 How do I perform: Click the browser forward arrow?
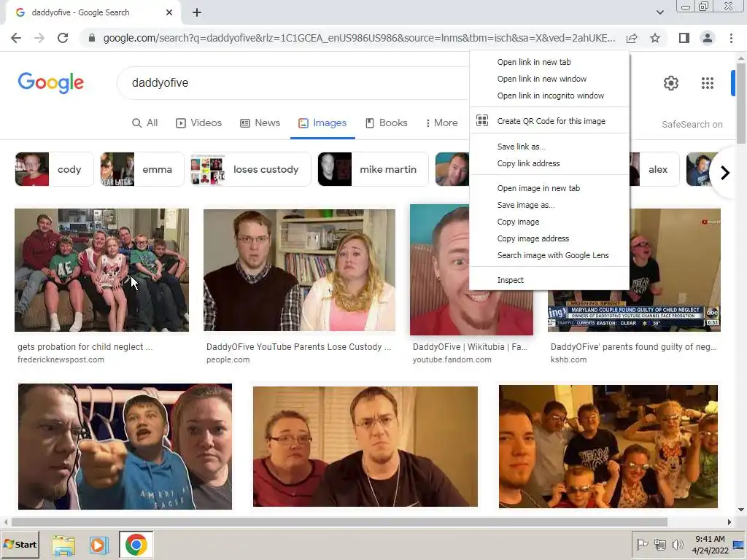(39, 38)
